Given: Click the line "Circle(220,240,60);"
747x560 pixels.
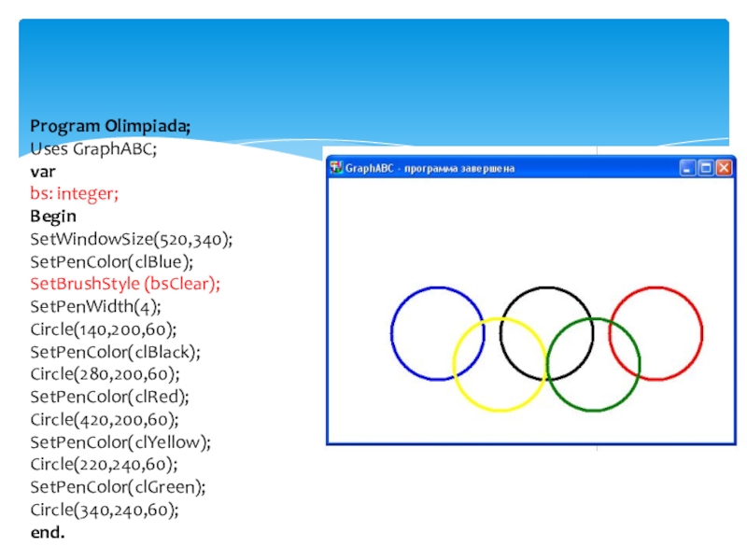Looking at the screenshot, I should 104,464.
